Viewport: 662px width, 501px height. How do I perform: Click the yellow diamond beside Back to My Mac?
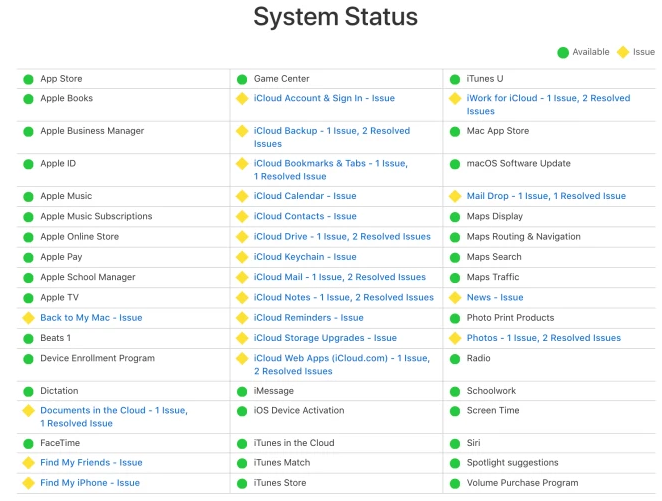point(28,318)
